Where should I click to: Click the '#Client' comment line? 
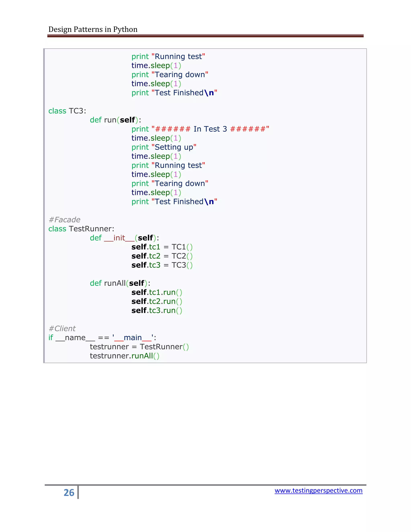(x=62, y=329)
